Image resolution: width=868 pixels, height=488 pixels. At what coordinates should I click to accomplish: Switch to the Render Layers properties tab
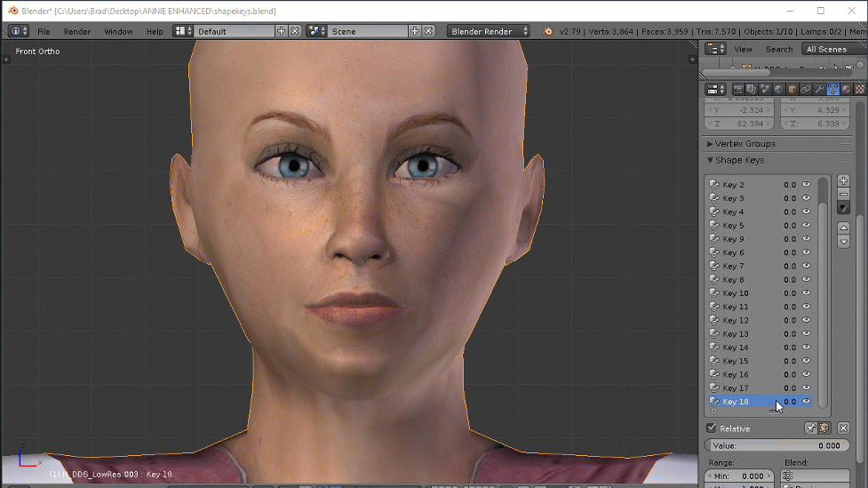[x=752, y=89]
